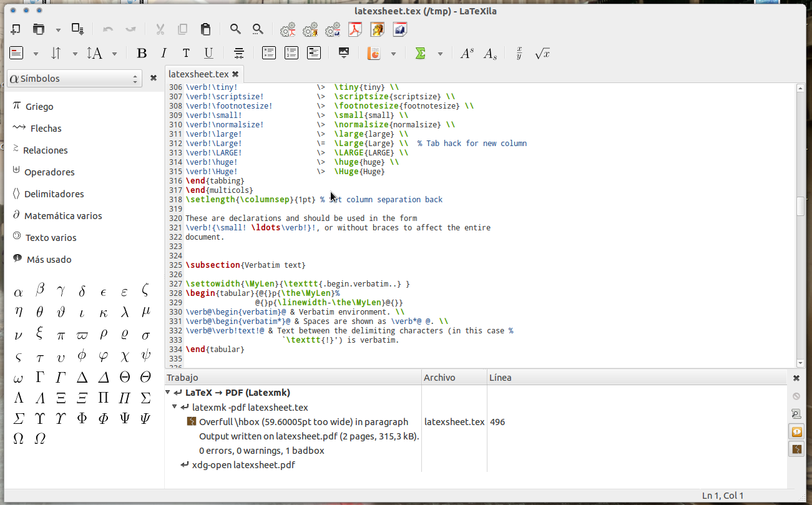Click the View PDF icon
Viewport: 812px width, 505px height.
click(x=355, y=29)
